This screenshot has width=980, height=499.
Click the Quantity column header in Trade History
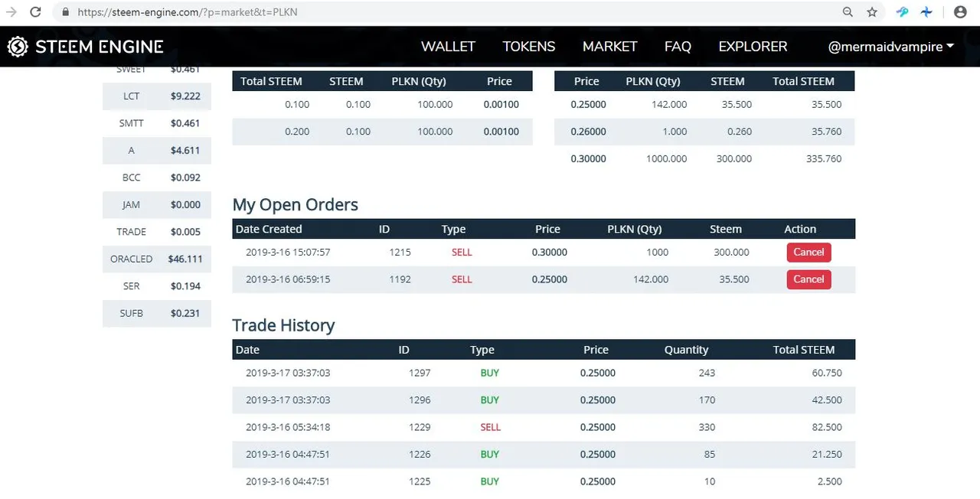[686, 350]
